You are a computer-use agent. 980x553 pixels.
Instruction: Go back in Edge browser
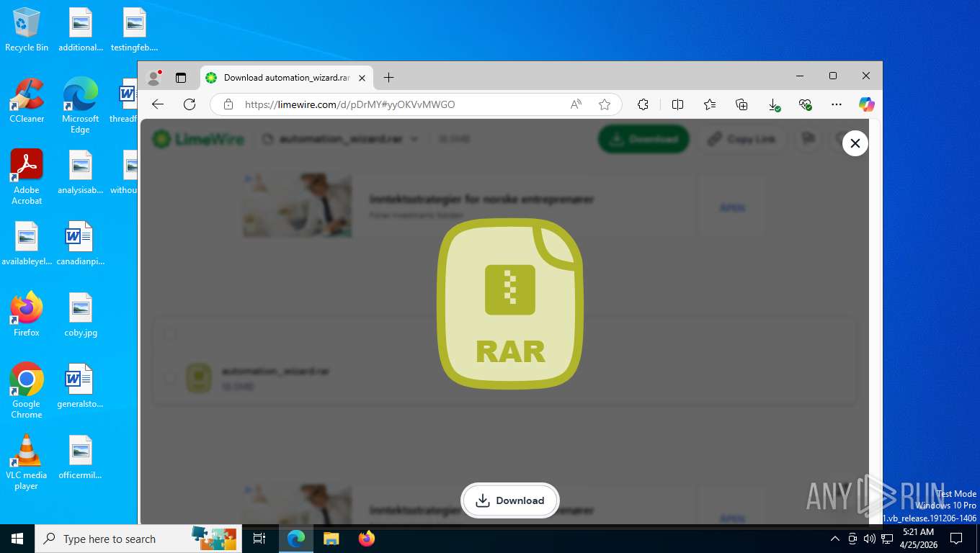click(x=158, y=104)
